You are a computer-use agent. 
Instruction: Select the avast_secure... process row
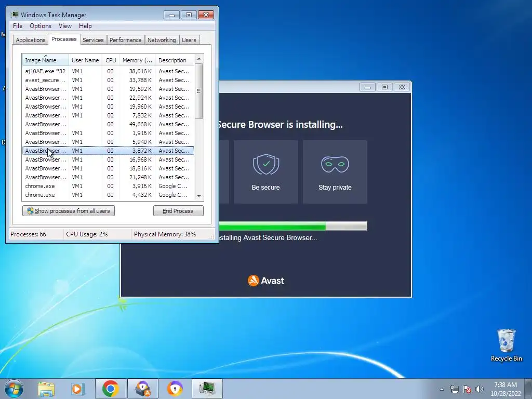(x=108, y=80)
